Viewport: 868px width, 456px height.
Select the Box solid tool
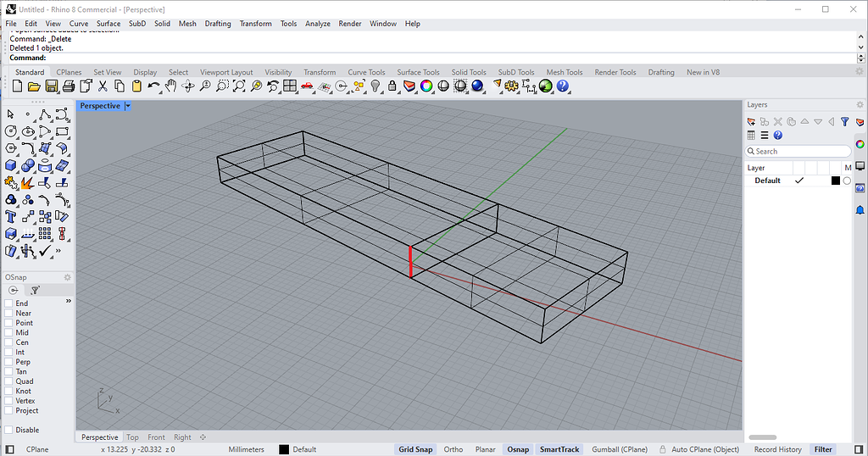click(x=12, y=165)
